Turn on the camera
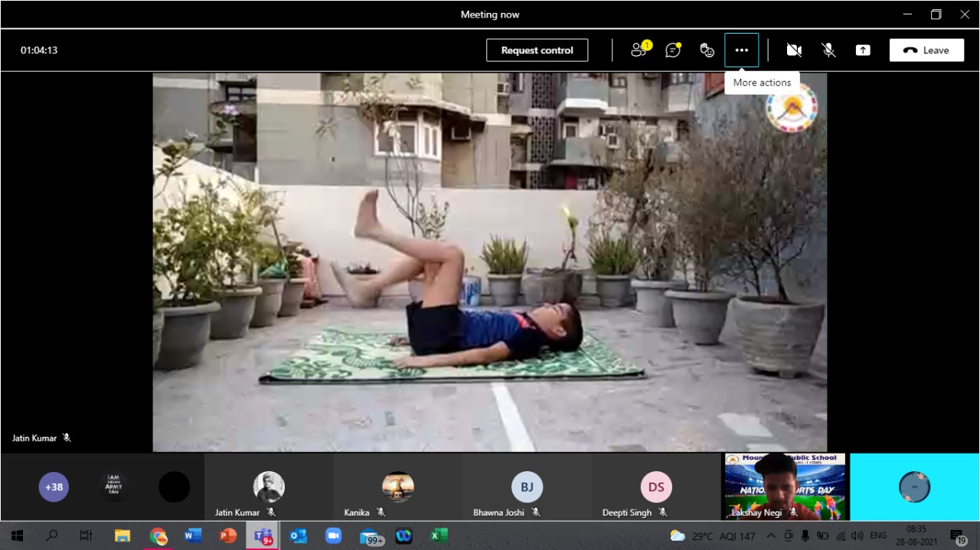The width and height of the screenshot is (980, 550). coord(794,50)
